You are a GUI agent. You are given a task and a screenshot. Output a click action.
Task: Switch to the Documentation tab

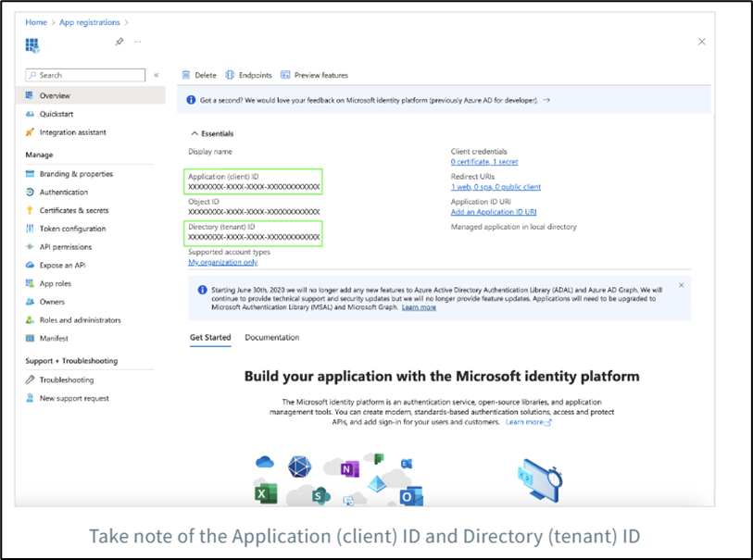(x=271, y=337)
